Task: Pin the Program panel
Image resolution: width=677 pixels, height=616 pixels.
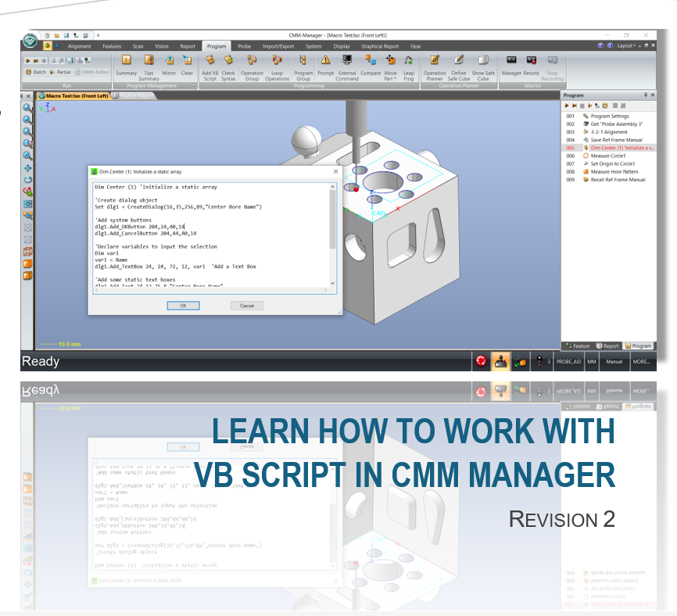Action: point(646,95)
